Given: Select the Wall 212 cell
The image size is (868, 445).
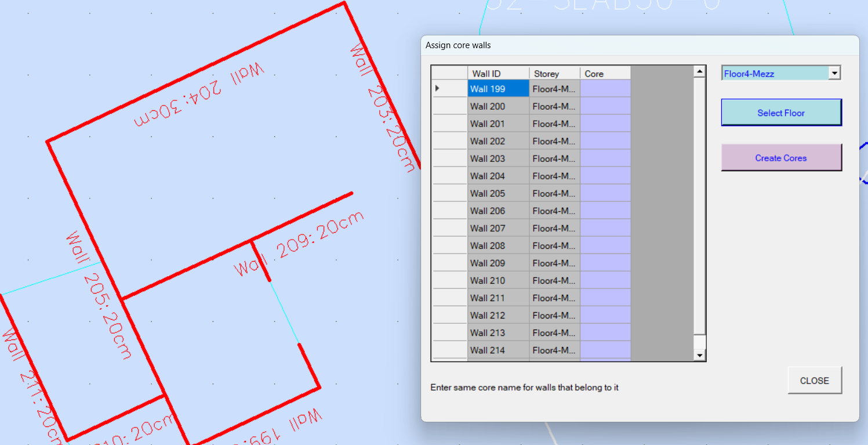Looking at the screenshot, I should coord(498,315).
